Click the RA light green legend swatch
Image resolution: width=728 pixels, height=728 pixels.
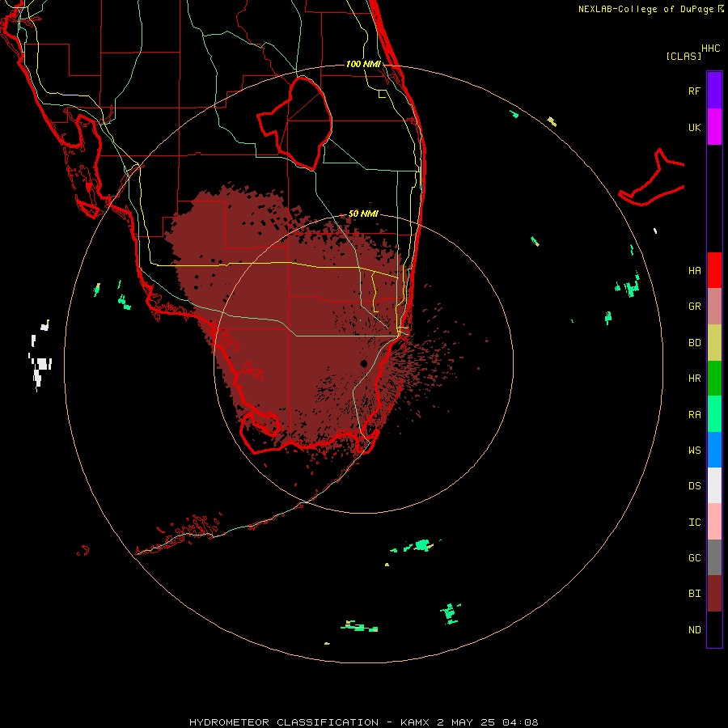(714, 414)
